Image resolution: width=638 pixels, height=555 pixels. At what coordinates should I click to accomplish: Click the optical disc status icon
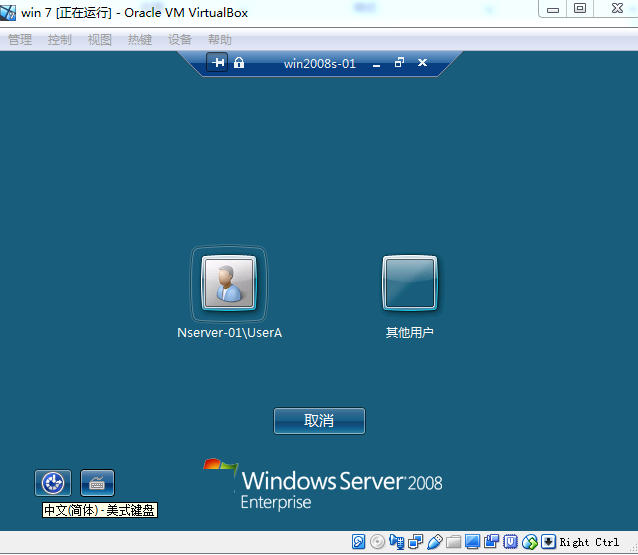(x=378, y=542)
